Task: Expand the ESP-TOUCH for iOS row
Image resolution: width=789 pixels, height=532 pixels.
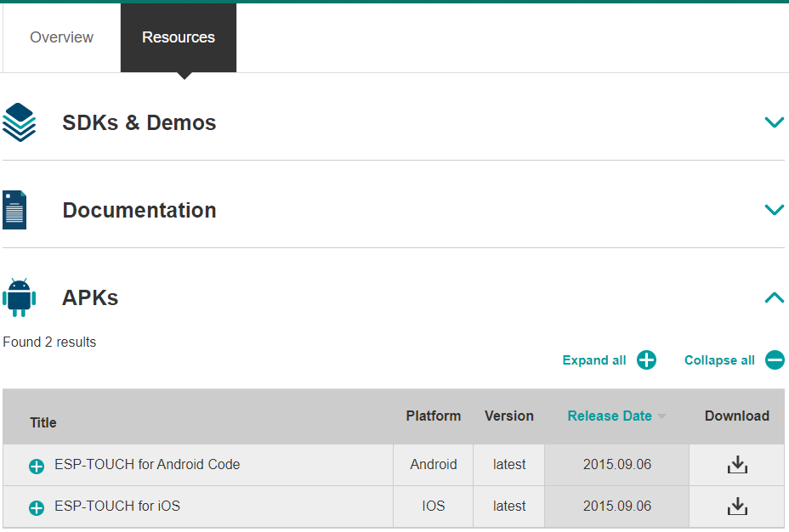Action: tap(37, 508)
